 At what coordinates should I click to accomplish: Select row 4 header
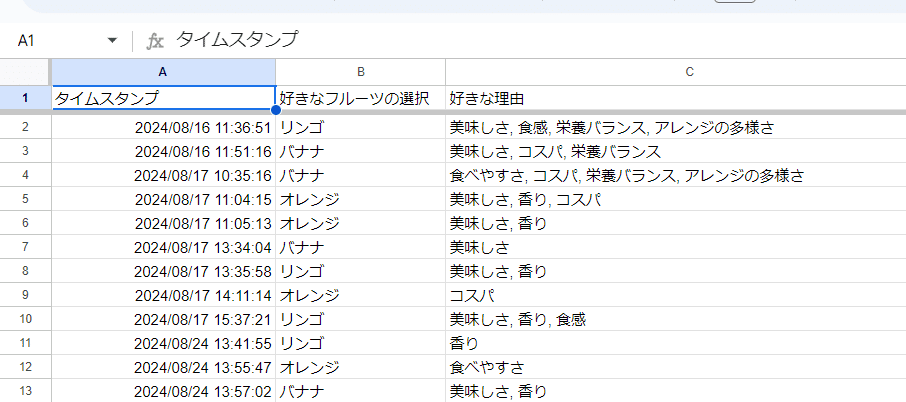(x=25, y=175)
